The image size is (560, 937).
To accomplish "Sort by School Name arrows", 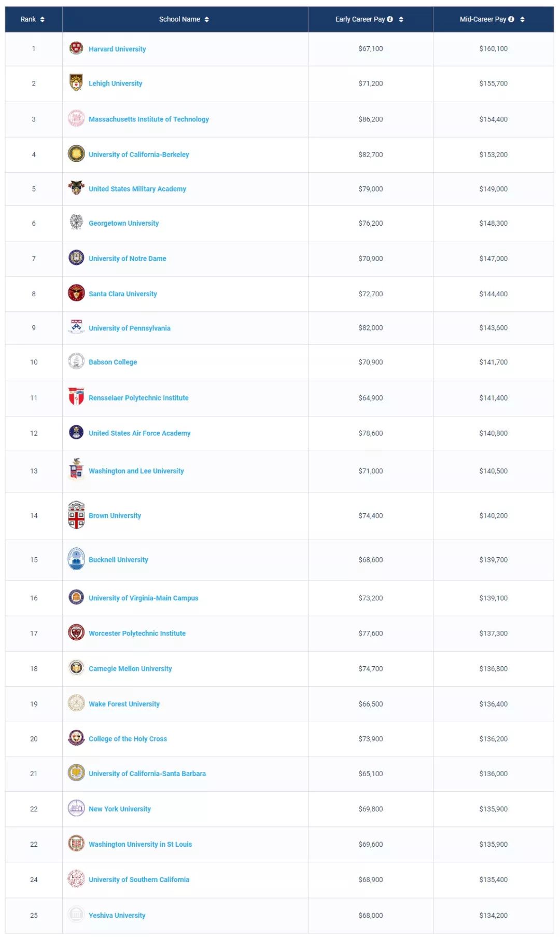I will tap(207, 20).
